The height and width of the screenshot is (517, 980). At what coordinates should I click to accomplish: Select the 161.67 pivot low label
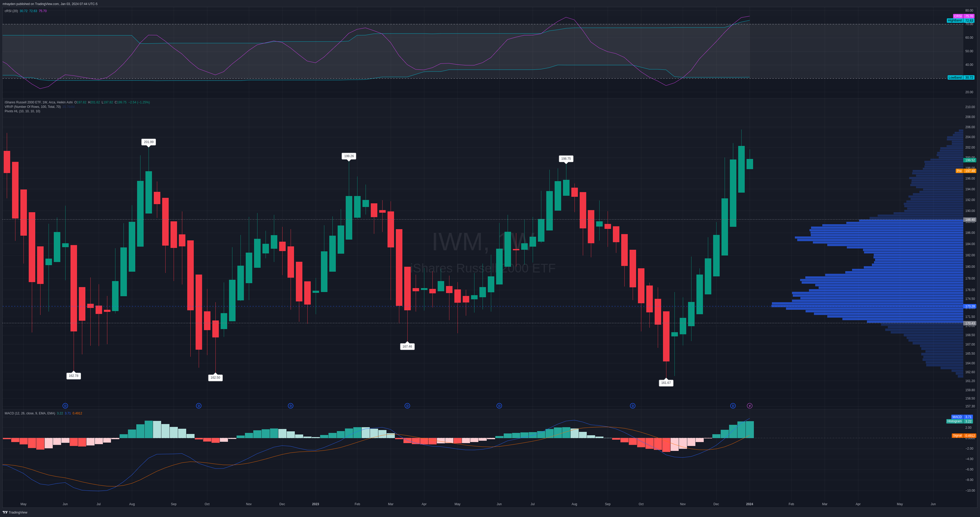click(x=666, y=383)
